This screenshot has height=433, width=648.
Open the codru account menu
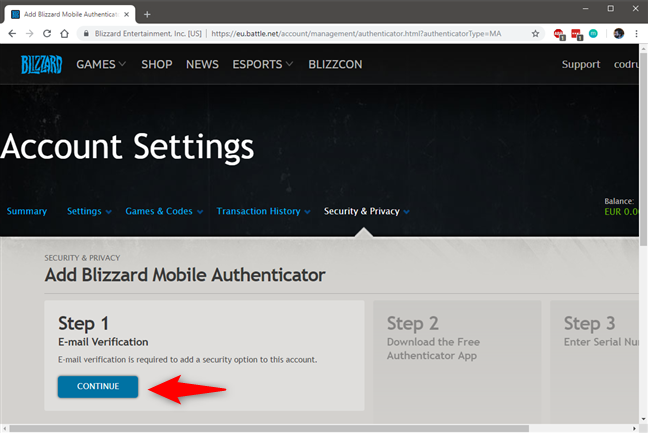coord(626,64)
